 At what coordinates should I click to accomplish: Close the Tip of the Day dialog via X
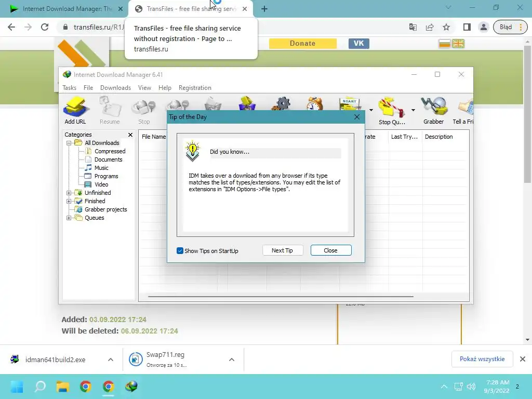[356, 117]
